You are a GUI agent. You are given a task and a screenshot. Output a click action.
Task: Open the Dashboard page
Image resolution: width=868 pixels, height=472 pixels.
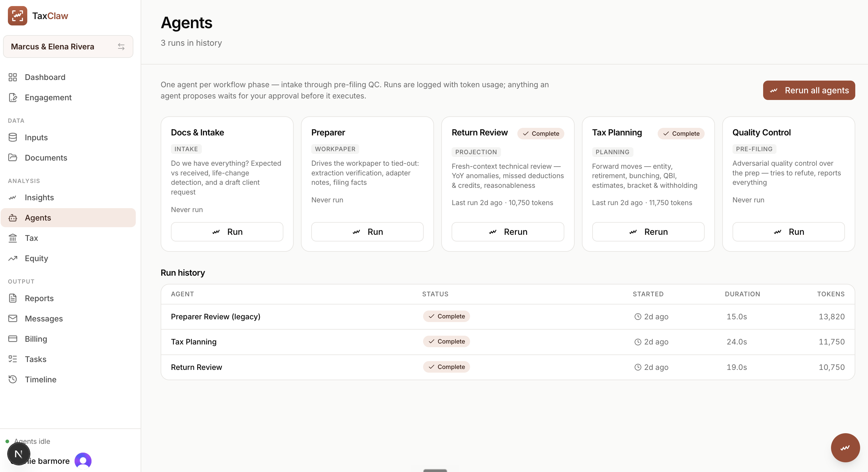point(68,77)
